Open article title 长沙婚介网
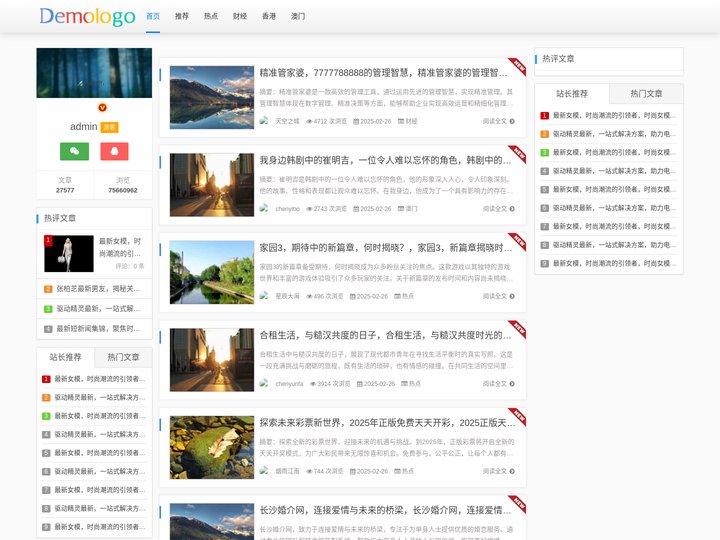This screenshot has width=720, height=540. [x=385, y=510]
